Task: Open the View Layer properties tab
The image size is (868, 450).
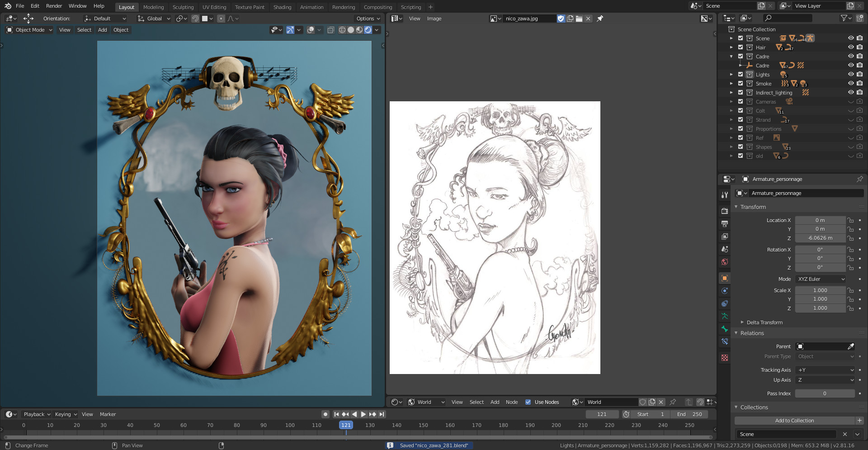Action: click(725, 237)
